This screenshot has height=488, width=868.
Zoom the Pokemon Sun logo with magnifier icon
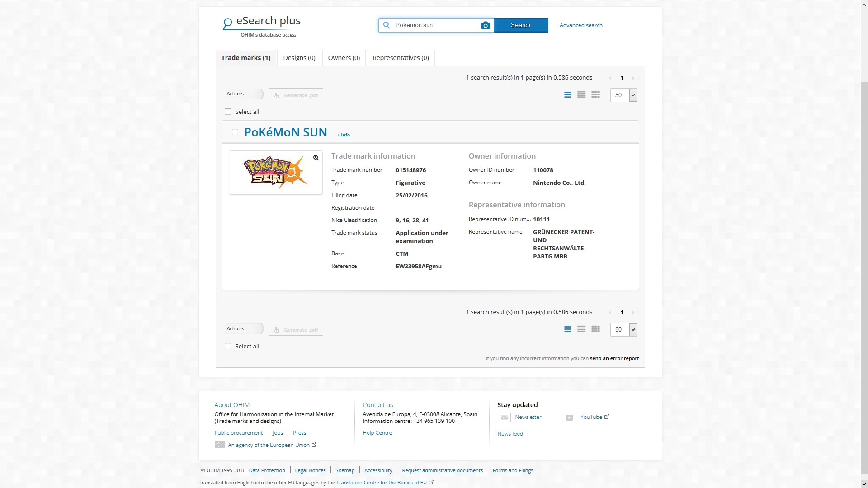[x=316, y=158]
